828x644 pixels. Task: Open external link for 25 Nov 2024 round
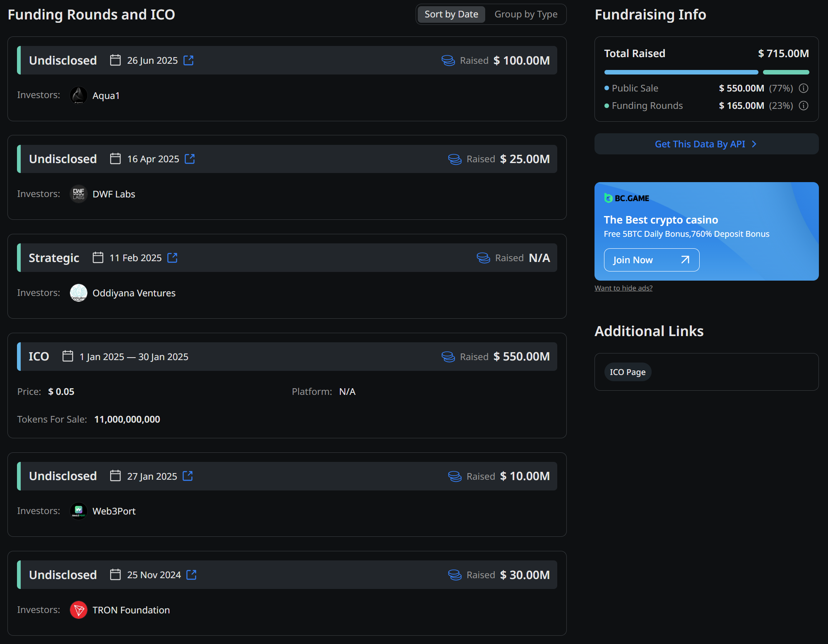191,575
